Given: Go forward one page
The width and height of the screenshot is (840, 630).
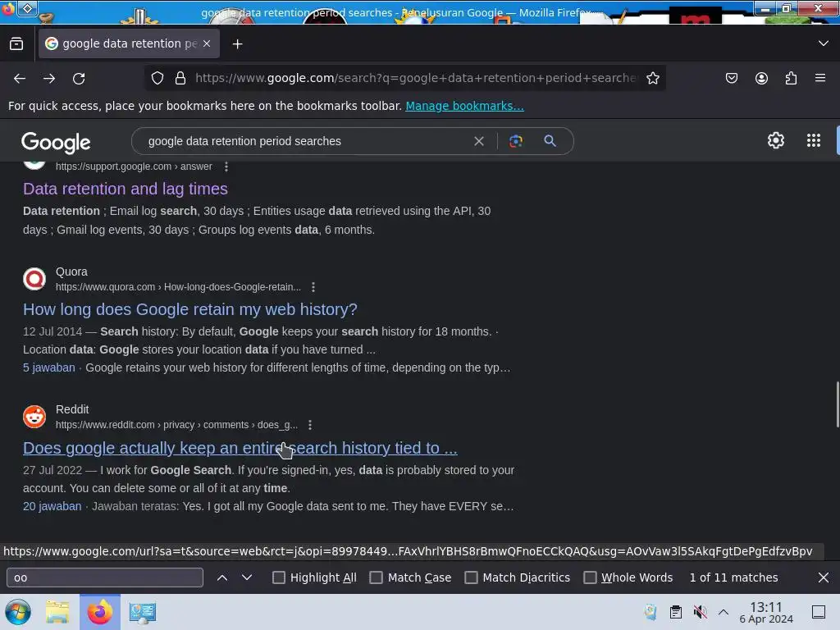Looking at the screenshot, I should 49,78.
